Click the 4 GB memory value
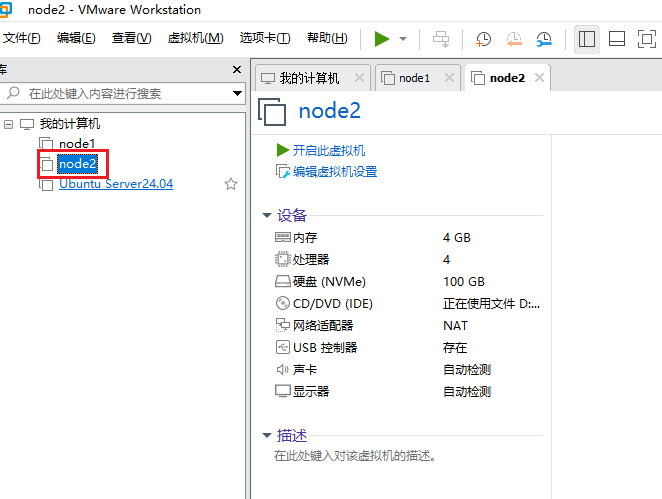The height and width of the screenshot is (499, 662). coord(457,238)
